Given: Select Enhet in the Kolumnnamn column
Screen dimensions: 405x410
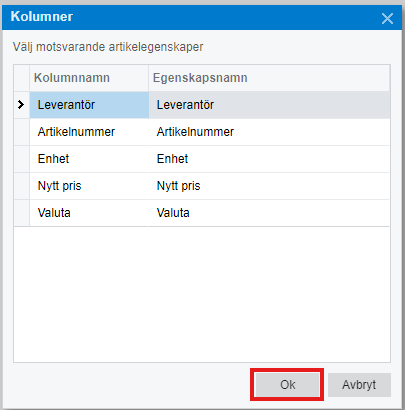Looking at the screenshot, I should [89, 159].
